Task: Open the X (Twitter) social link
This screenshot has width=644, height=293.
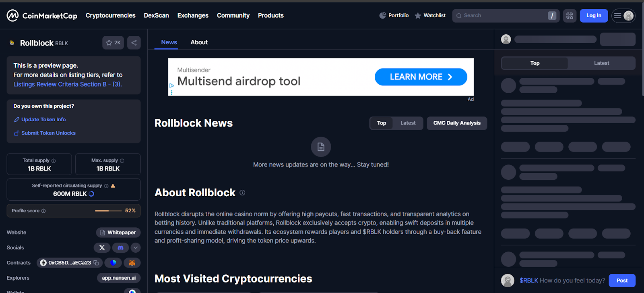Action: click(102, 248)
